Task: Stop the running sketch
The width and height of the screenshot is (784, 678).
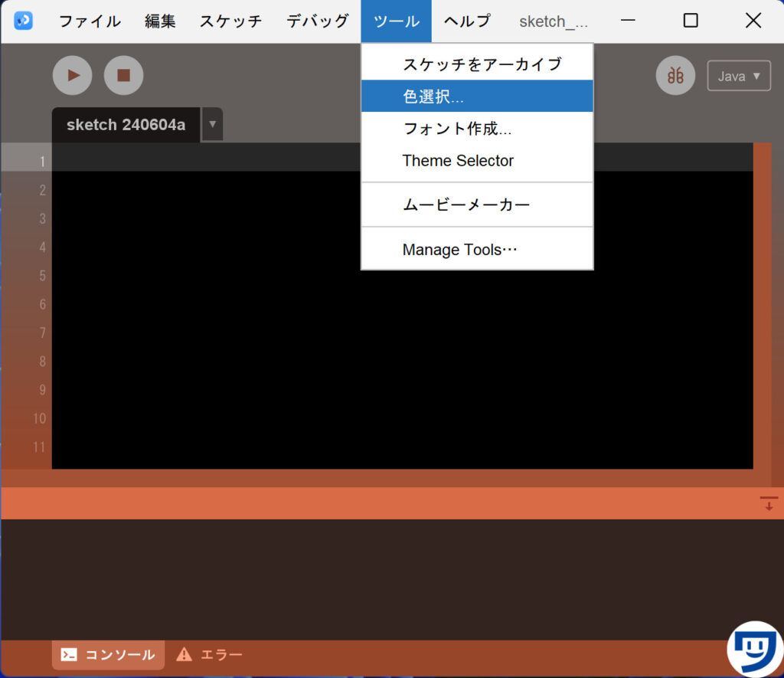Action: (x=123, y=76)
